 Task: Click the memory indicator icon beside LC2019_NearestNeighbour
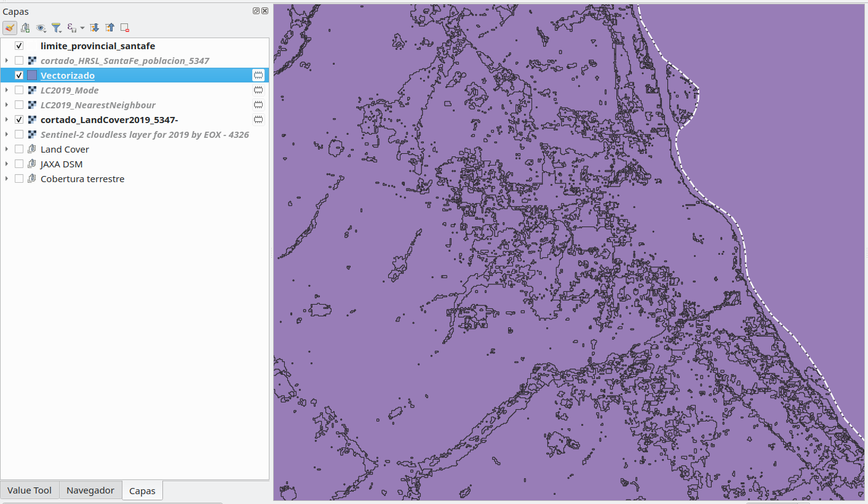(258, 105)
